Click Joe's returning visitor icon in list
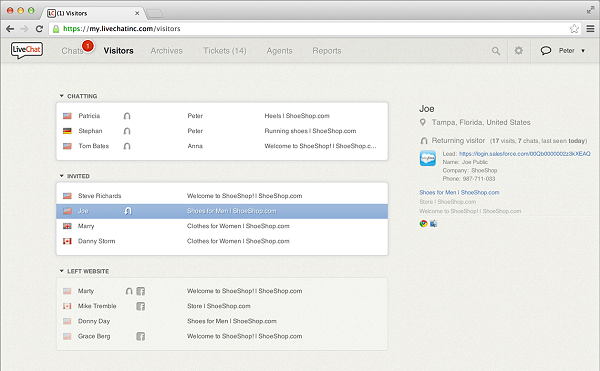 [x=128, y=211]
